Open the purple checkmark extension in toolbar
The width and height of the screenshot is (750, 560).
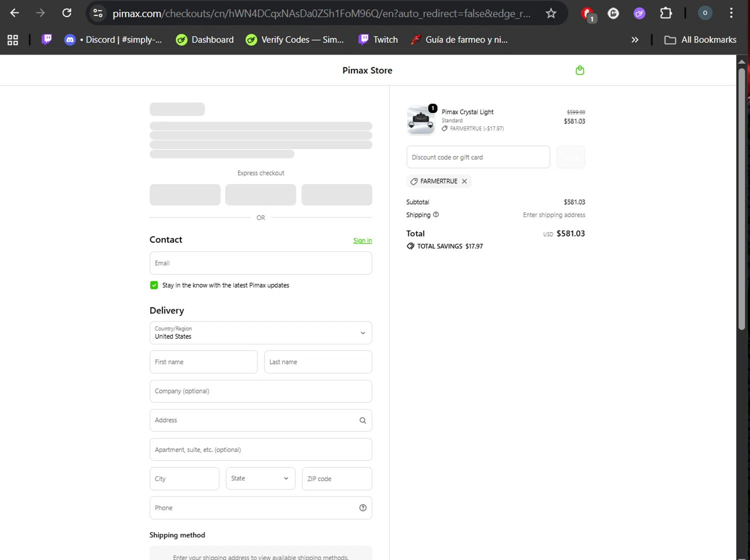(639, 13)
